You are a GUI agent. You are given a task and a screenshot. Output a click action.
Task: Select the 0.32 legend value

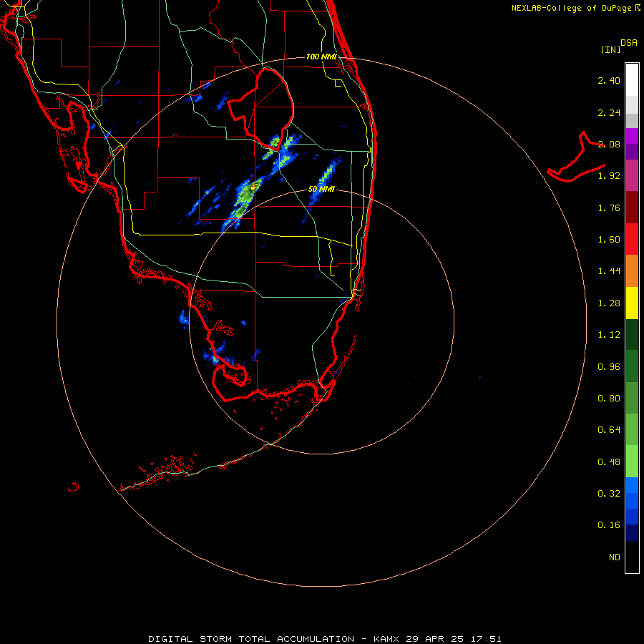click(609, 494)
